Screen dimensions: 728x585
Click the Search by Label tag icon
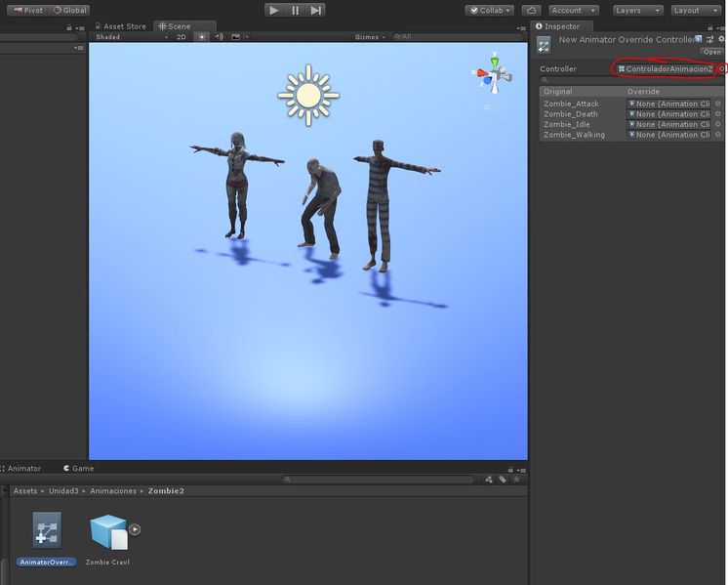pos(503,480)
